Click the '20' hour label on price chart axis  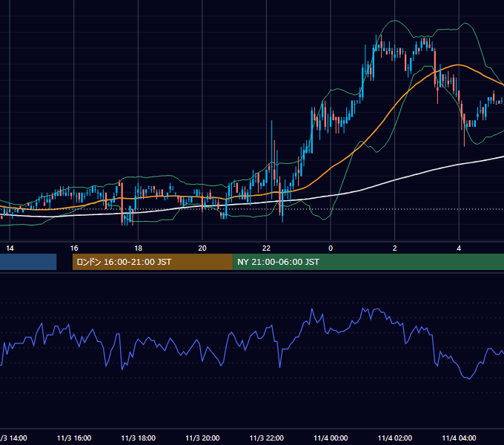coord(202,248)
